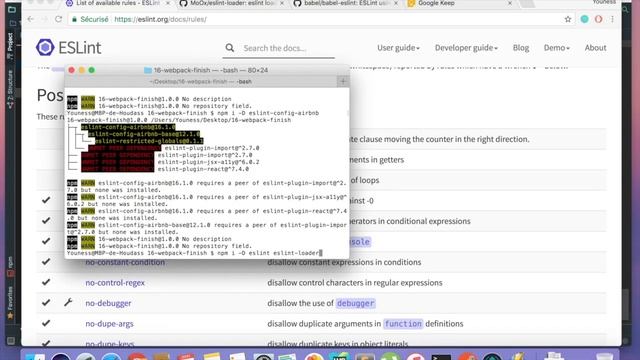
Task: Click the wrench icon on no-debugger row
Action: (68, 302)
